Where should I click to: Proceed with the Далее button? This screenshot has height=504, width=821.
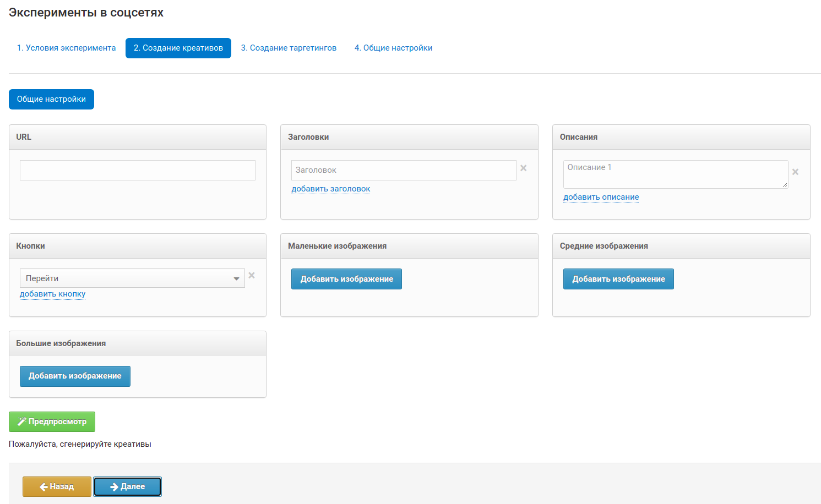click(127, 486)
